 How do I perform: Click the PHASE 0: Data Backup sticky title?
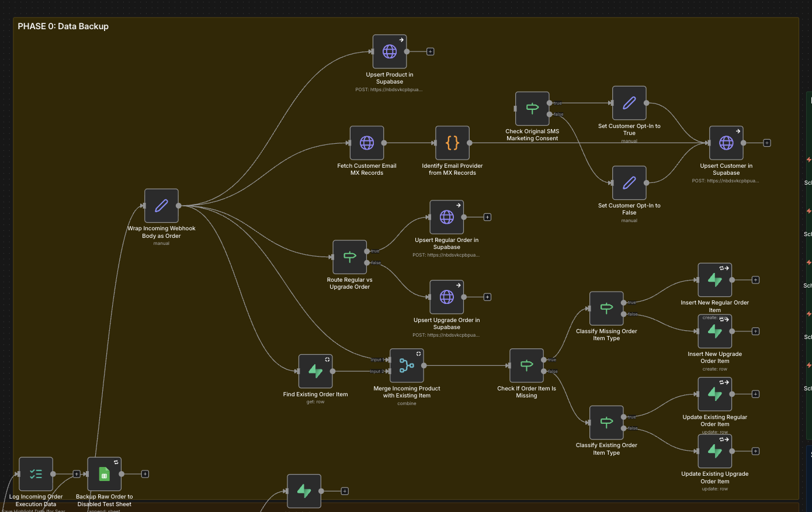coord(63,26)
